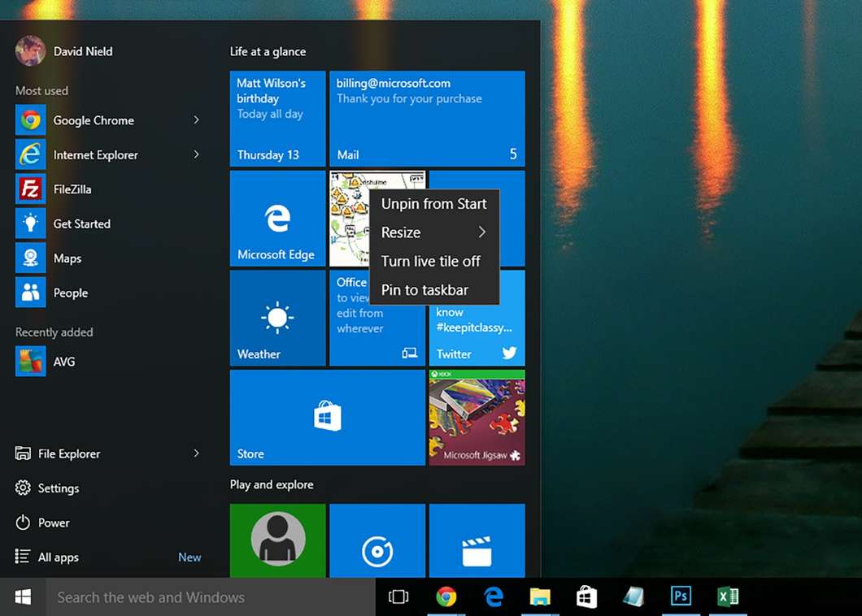Select Unpin from Start
Screen dimensions: 862x616
(433, 204)
